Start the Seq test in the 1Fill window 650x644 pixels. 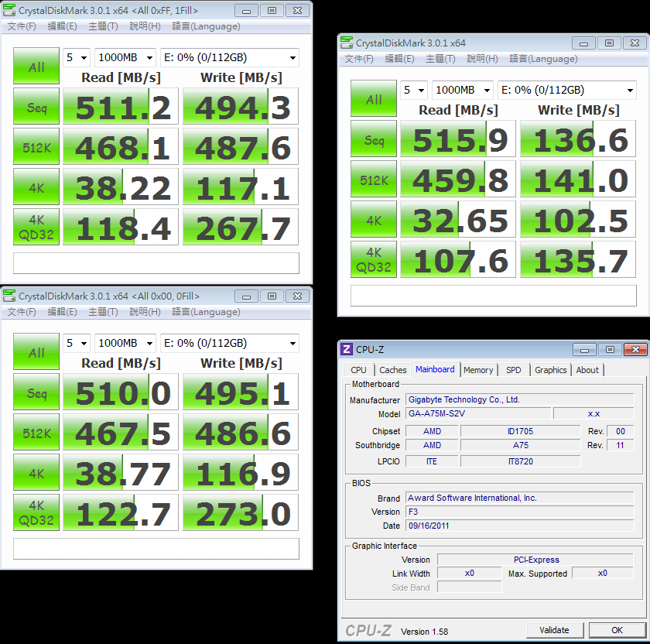pyautogui.click(x=36, y=106)
